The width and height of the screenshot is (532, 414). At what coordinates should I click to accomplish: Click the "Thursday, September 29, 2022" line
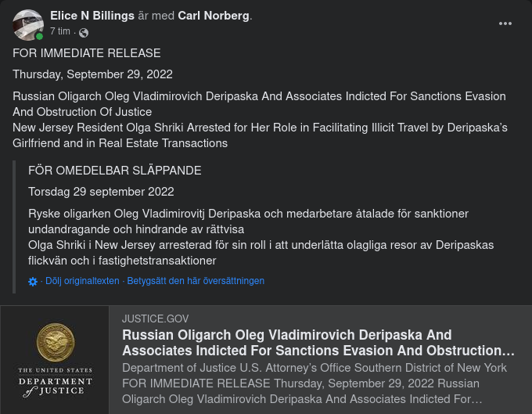point(92,74)
